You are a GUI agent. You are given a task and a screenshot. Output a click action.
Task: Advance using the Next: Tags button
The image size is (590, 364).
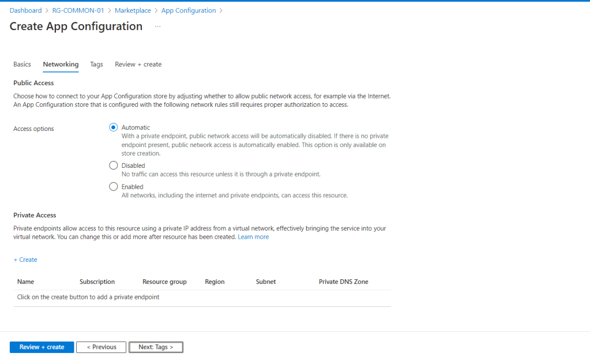[156, 347]
